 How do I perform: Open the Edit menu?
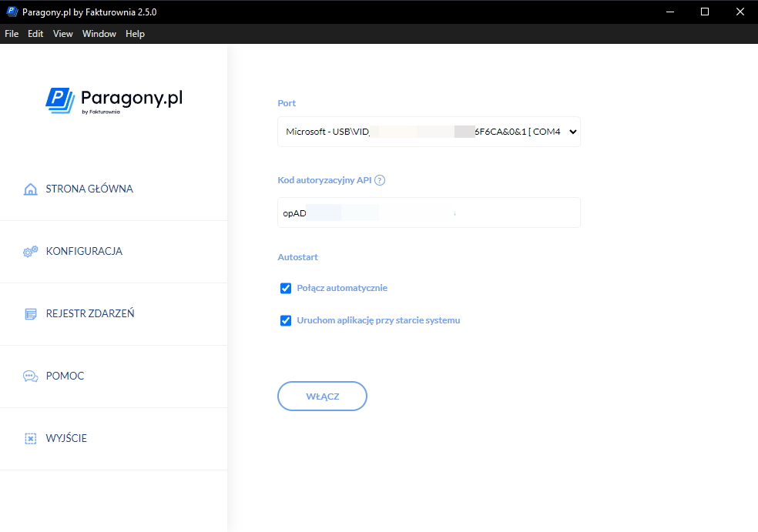[35, 34]
